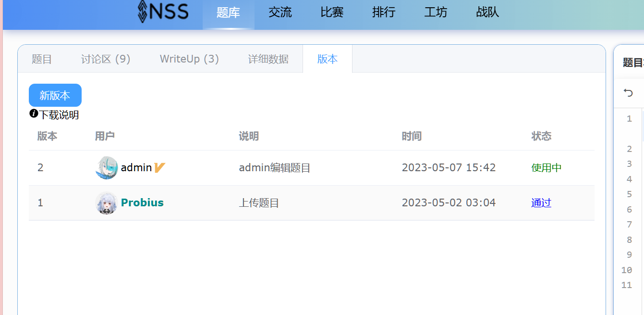Viewport: 644px width, 315px height.
Task: Click the 通过 status link
Action: click(x=541, y=203)
